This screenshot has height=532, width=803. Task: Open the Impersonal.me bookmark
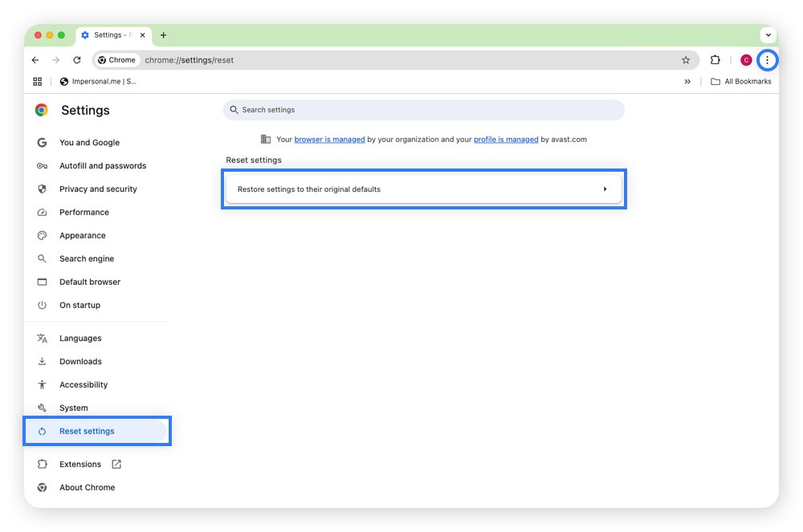coord(98,81)
